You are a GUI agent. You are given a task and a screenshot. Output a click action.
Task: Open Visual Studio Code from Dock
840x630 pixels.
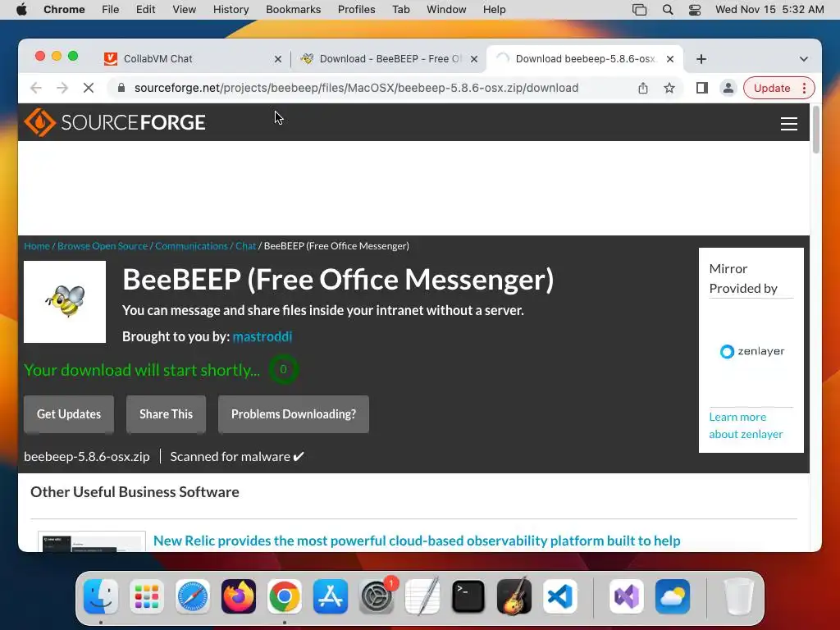coord(559,596)
